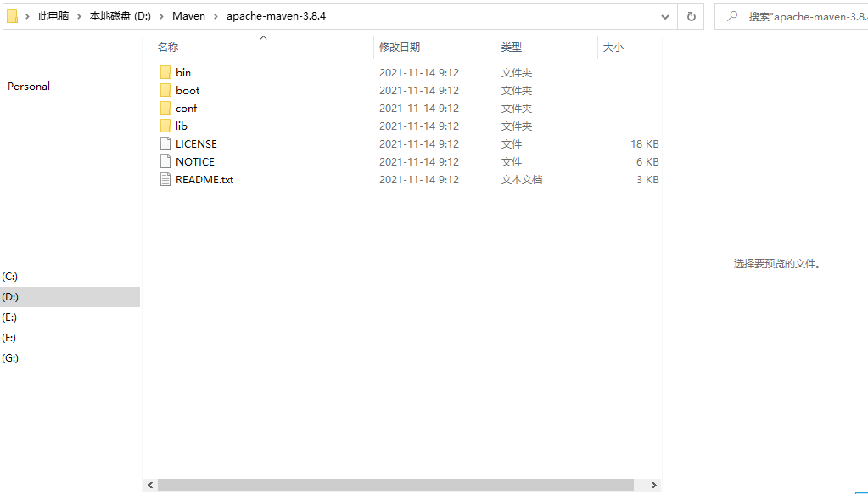Select the bin folder name
The width and height of the screenshot is (868, 494).
coord(183,72)
